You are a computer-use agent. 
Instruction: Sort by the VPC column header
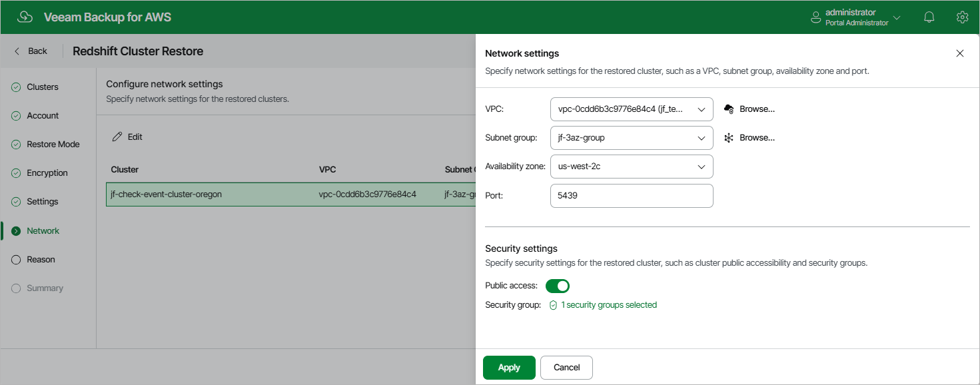click(328, 170)
